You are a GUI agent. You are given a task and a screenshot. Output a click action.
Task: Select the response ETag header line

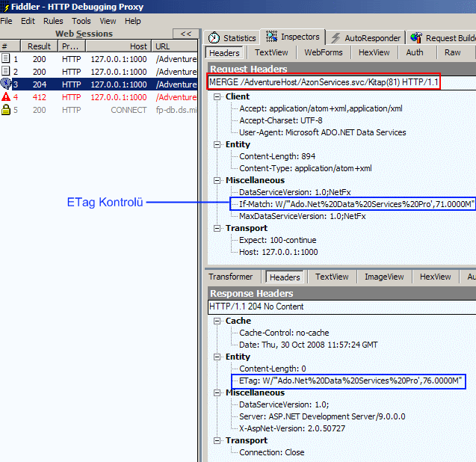351,381
